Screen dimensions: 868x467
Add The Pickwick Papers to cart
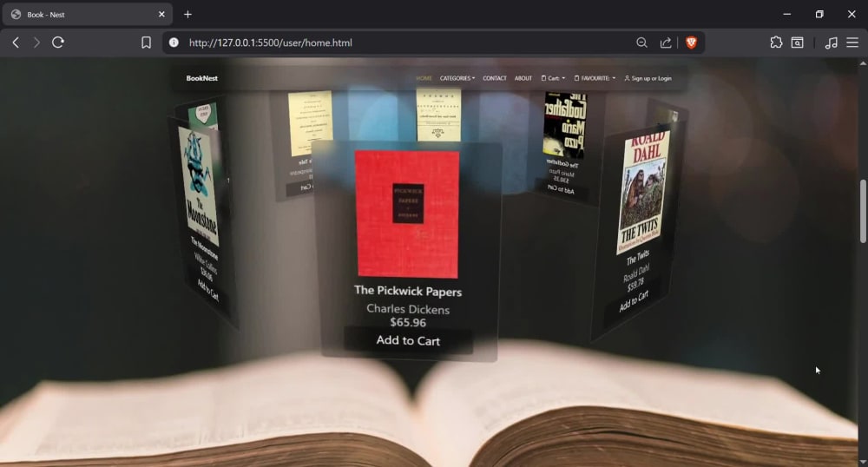tap(408, 340)
